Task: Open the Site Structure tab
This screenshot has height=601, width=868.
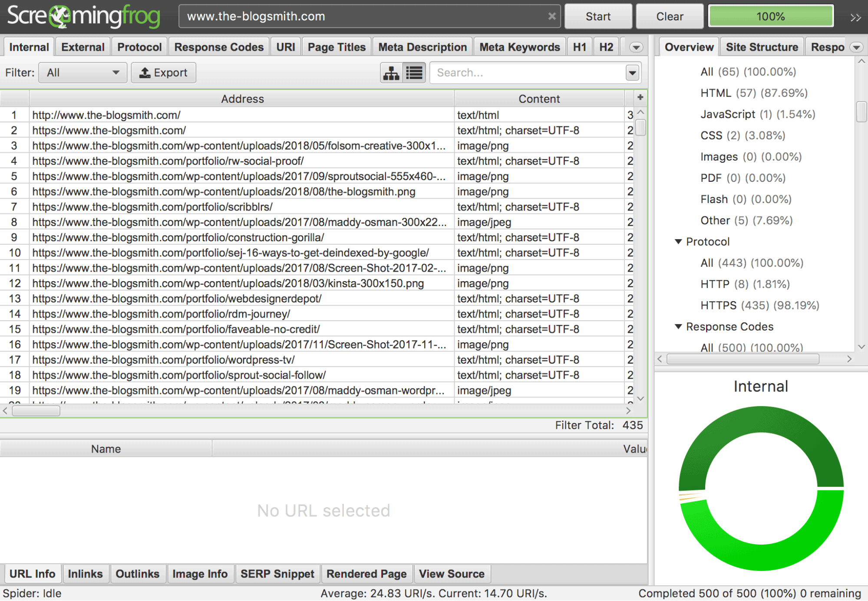Action: pyautogui.click(x=762, y=47)
